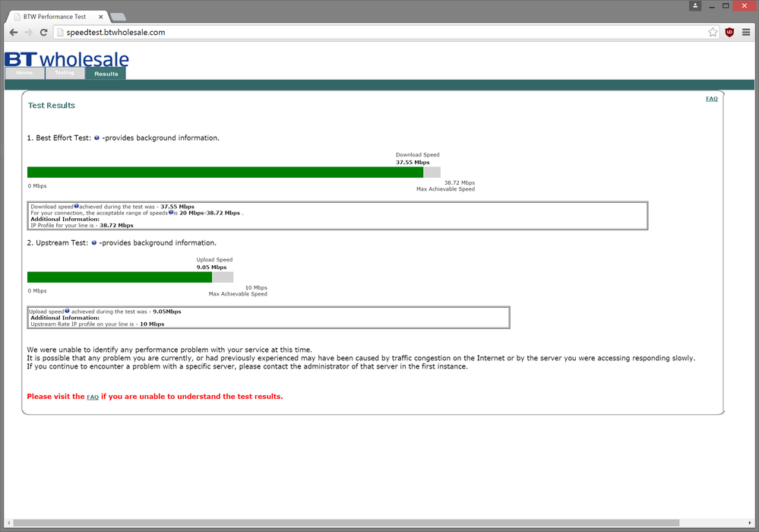Click the Upstream Rate IP profile text
Viewport: 759px width, 532px height.
click(97, 325)
